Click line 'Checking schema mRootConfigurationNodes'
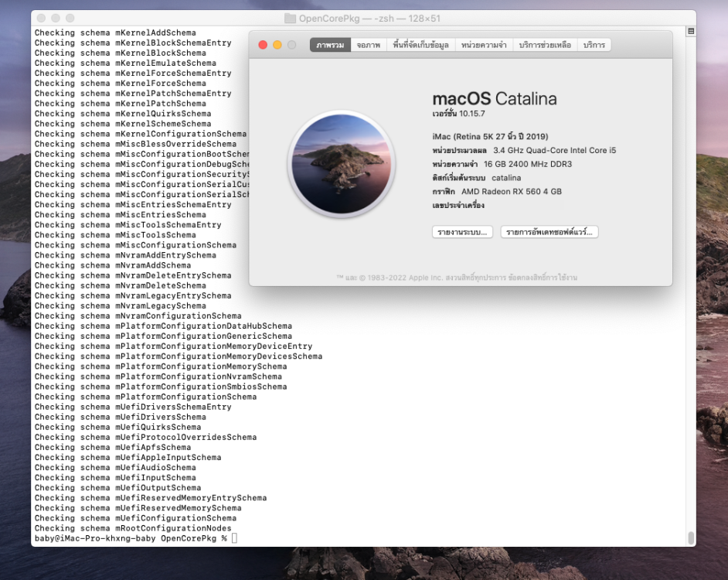Viewport: 728px width, 580px height. point(133,528)
